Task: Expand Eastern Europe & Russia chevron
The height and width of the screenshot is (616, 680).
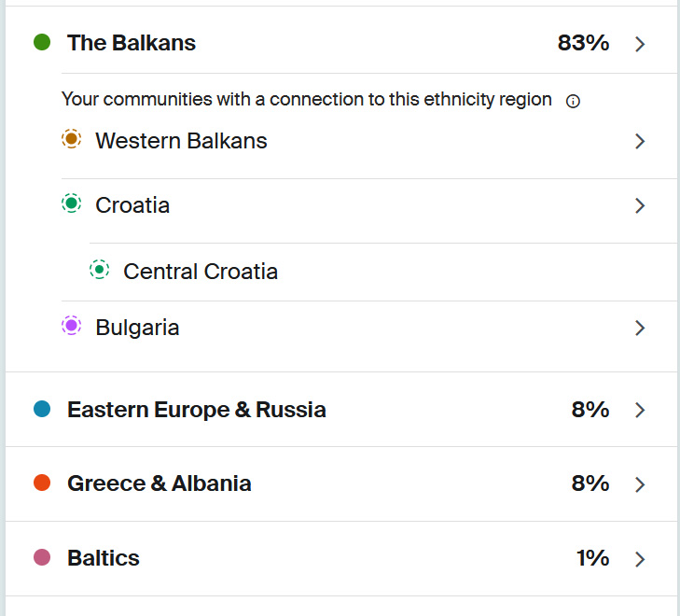Action: click(x=640, y=410)
